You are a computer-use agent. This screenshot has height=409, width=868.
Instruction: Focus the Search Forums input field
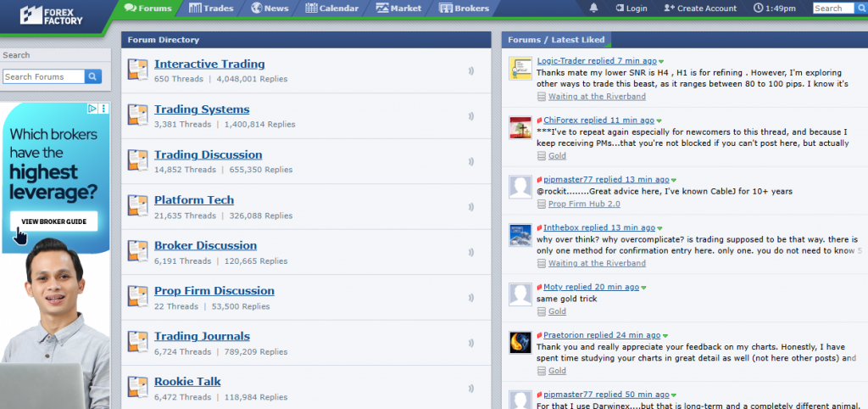tap(43, 76)
